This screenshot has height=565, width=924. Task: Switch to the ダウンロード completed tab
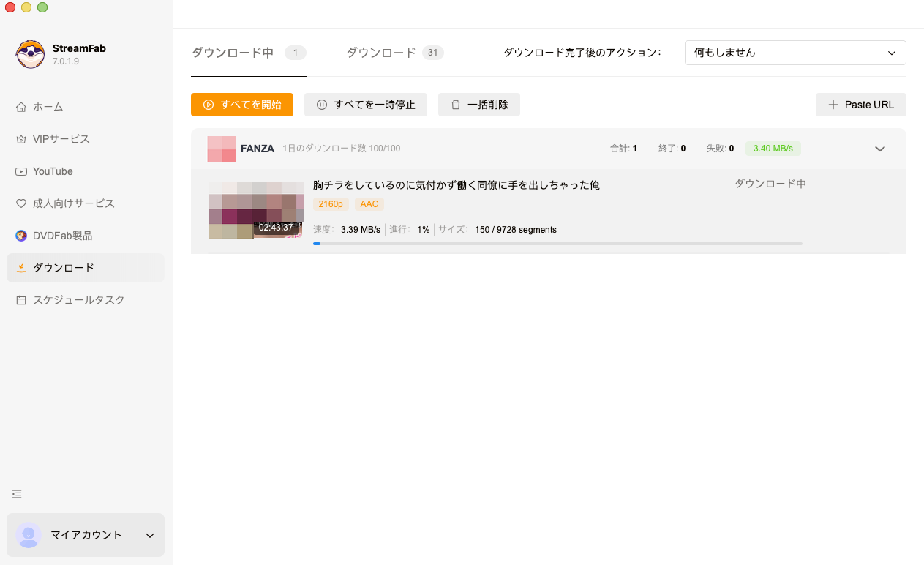pos(395,53)
